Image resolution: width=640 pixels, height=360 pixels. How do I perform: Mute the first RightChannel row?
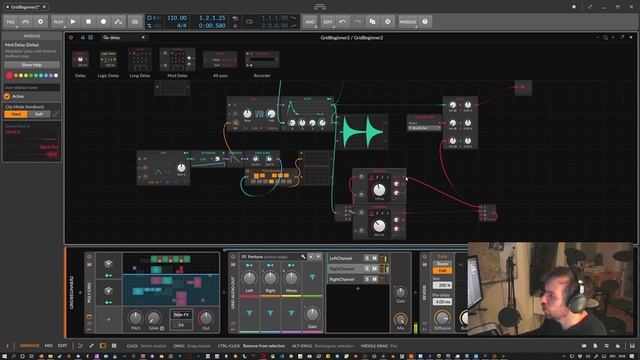pyautogui.click(x=374, y=269)
